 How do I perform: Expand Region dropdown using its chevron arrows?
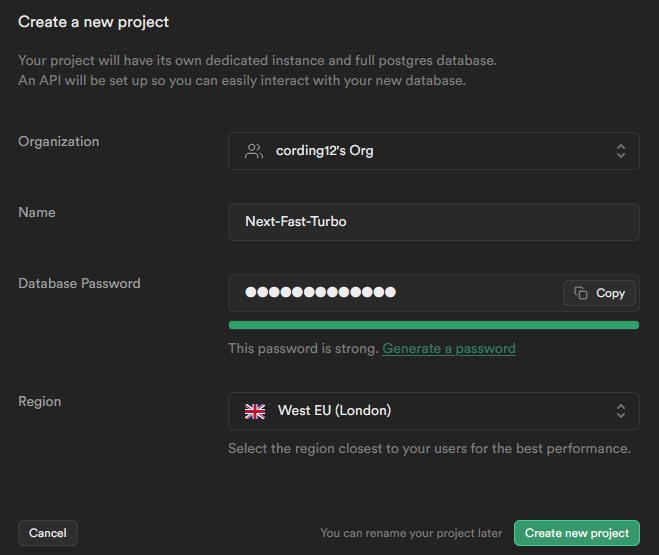click(621, 410)
